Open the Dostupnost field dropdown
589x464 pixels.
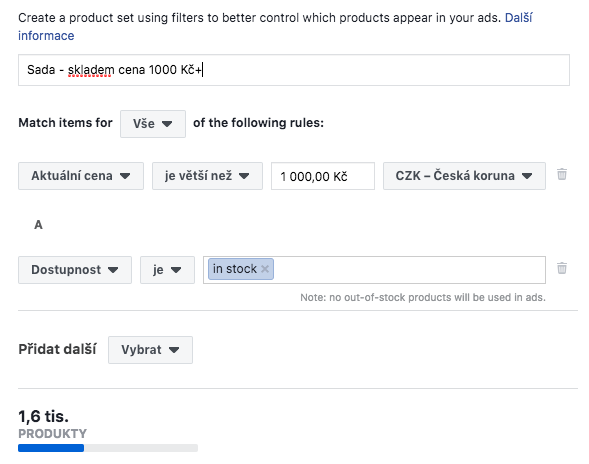click(x=75, y=270)
